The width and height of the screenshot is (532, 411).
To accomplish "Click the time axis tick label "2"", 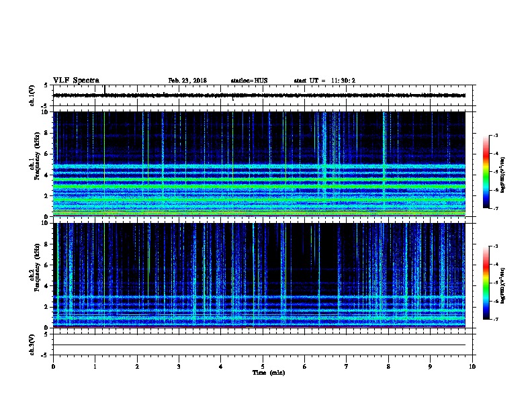I will (137, 367).
